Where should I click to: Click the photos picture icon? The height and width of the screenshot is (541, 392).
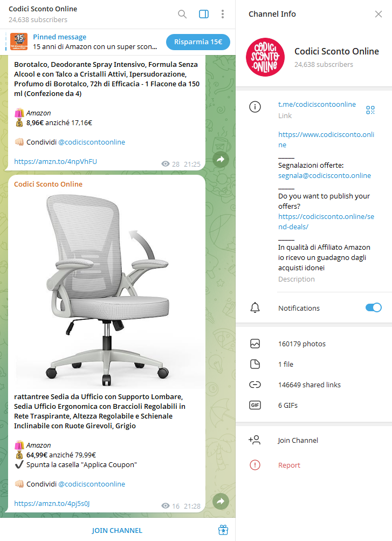tap(255, 344)
